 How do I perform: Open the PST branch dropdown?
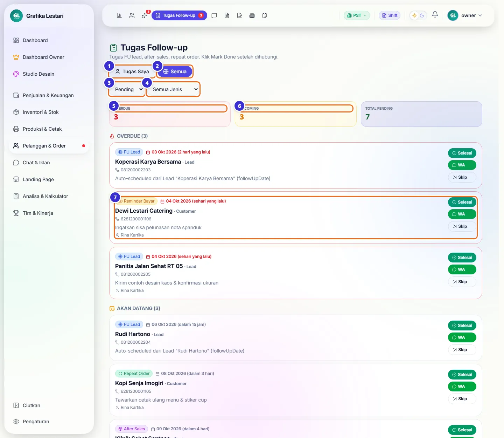(357, 15)
